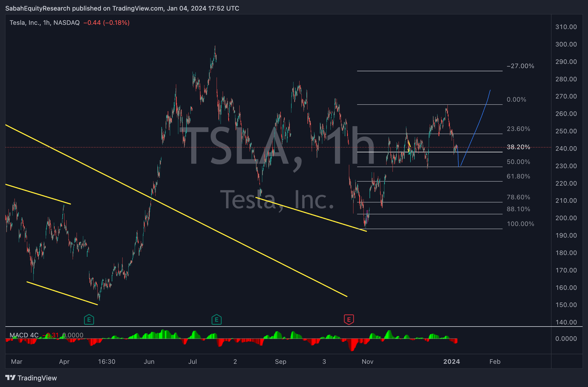Select the MACD 4C indicator label

point(24,335)
